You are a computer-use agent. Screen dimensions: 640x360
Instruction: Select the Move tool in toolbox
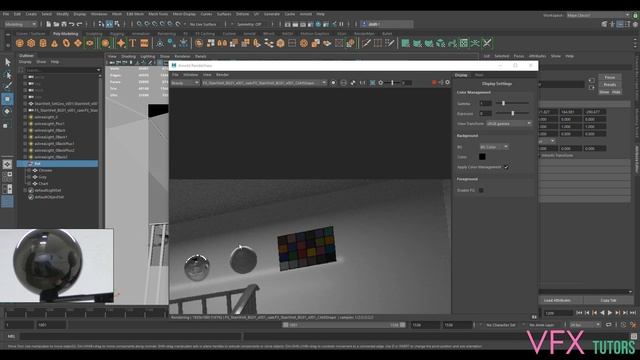[7, 99]
